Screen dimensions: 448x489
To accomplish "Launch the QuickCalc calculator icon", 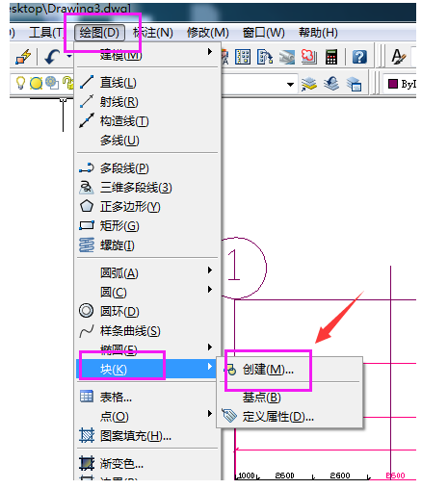I will (331, 57).
